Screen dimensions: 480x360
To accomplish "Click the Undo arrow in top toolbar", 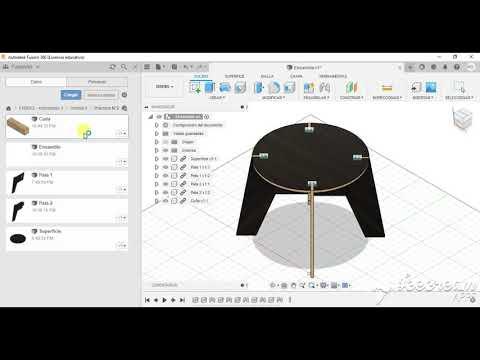I will (186, 67).
